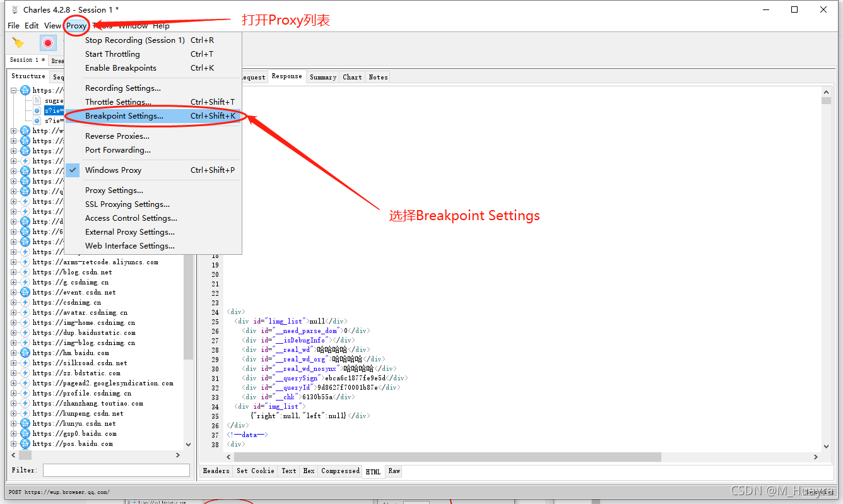This screenshot has height=504, width=843.
Task: Click the lightning icon beside https://img-blog.csdnimg.cn
Action: pos(25,343)
